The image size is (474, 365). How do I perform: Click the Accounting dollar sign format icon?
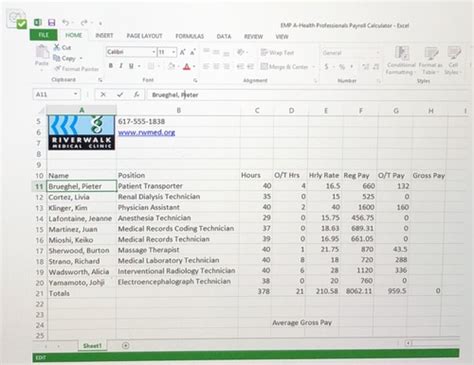326,67
